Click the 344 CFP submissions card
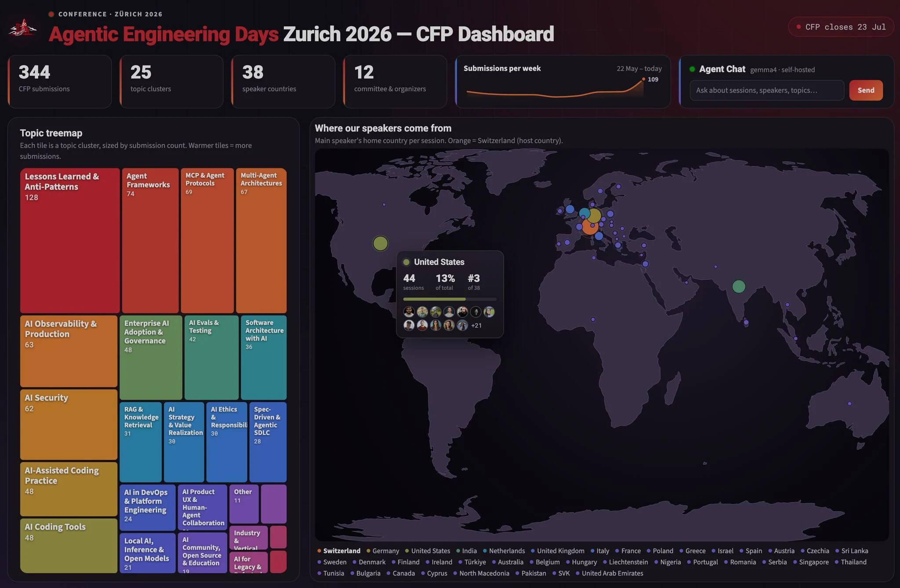The width and height of the screenshot is (900, 588). [x=60, y=81]
